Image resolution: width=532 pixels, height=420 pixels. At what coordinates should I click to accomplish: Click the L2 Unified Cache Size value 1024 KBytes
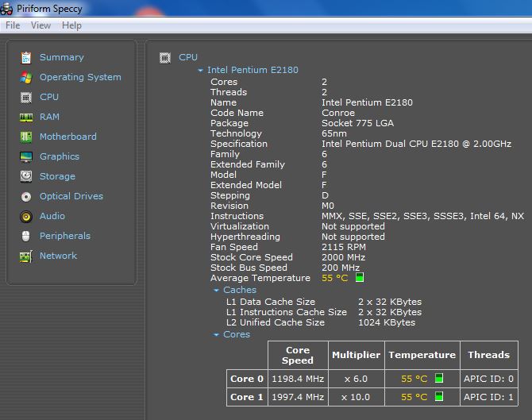tap(387, 322)
